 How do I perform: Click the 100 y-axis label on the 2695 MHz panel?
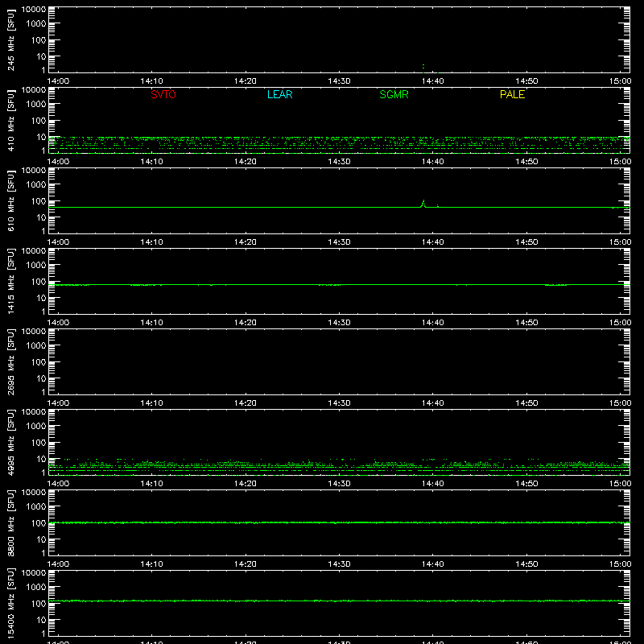point(39,362)
